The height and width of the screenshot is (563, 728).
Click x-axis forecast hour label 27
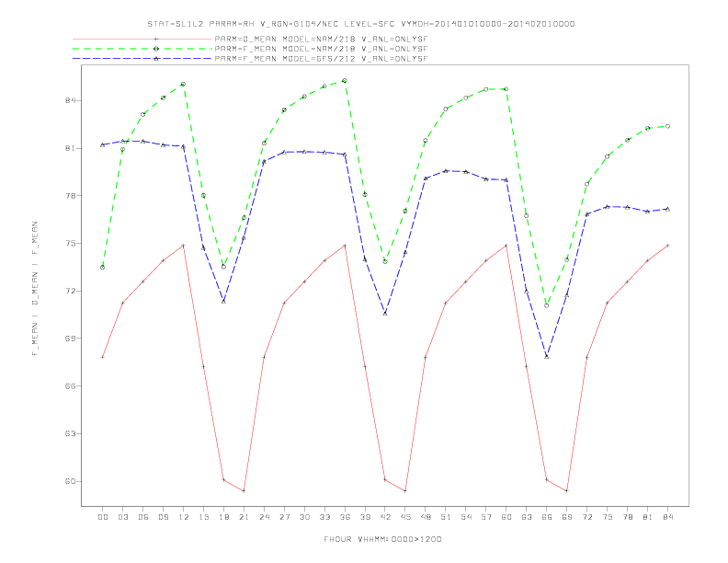tap(284, 517)
